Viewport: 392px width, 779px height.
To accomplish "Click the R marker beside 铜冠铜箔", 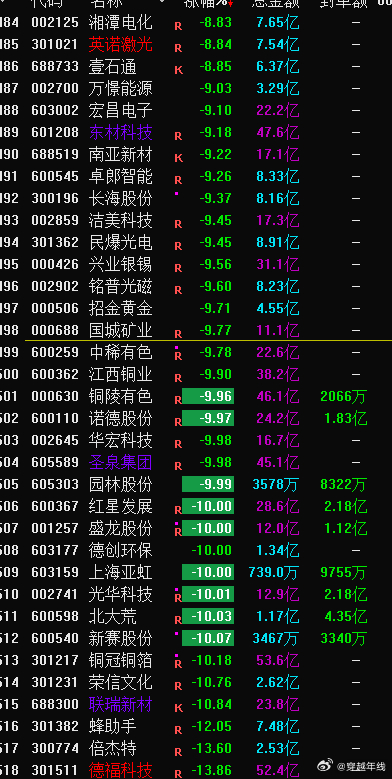I will (178, 664).
